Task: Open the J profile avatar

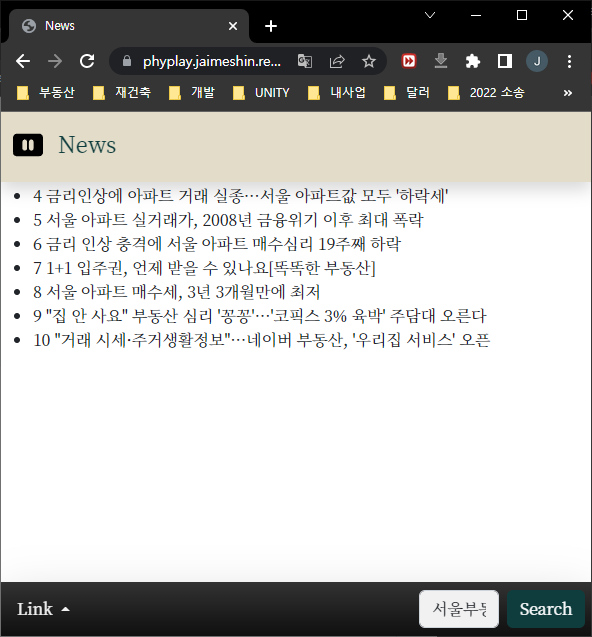Action: click(x=537, y=61)
